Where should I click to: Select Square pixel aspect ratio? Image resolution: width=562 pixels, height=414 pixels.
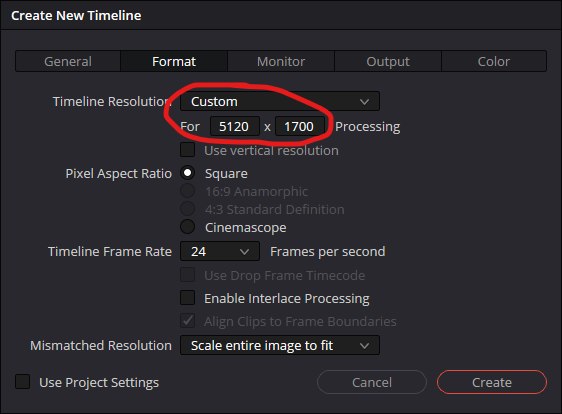coord(187,173)
